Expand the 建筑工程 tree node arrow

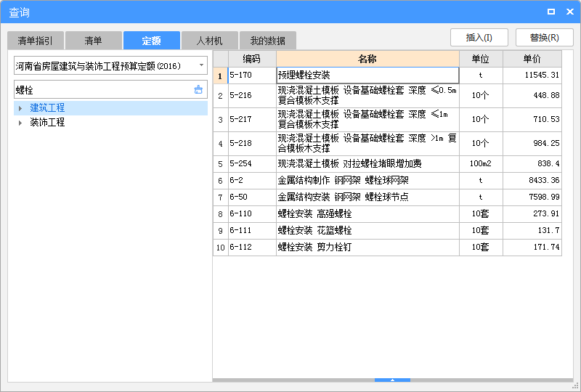coord(20,108)
